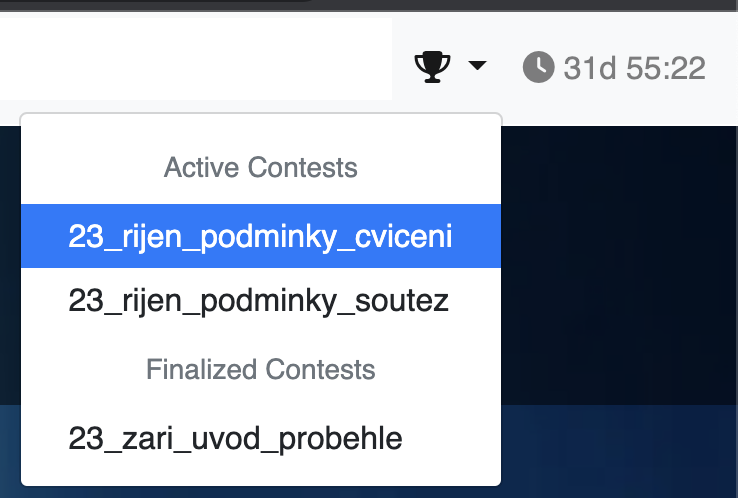Click the blue highlight right of the cviceni text
Viewport: 738px width, 498px height.
[478, 236]
